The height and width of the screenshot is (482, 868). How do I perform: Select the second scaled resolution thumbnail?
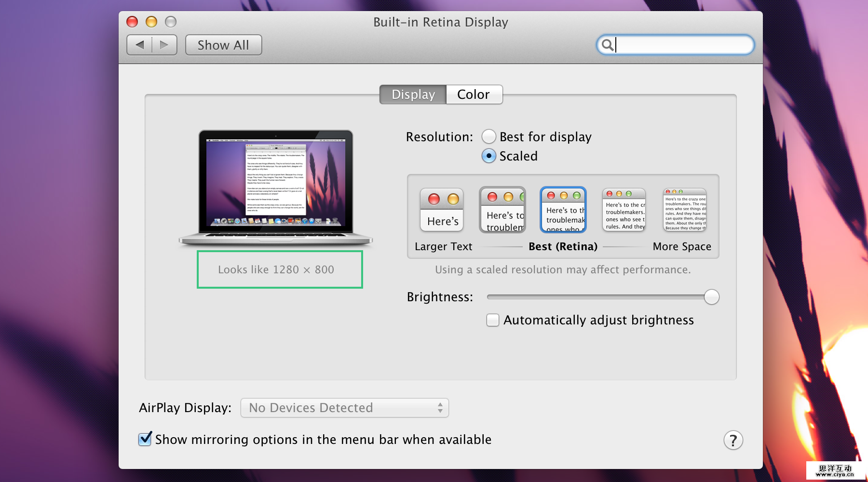point(502,210)
